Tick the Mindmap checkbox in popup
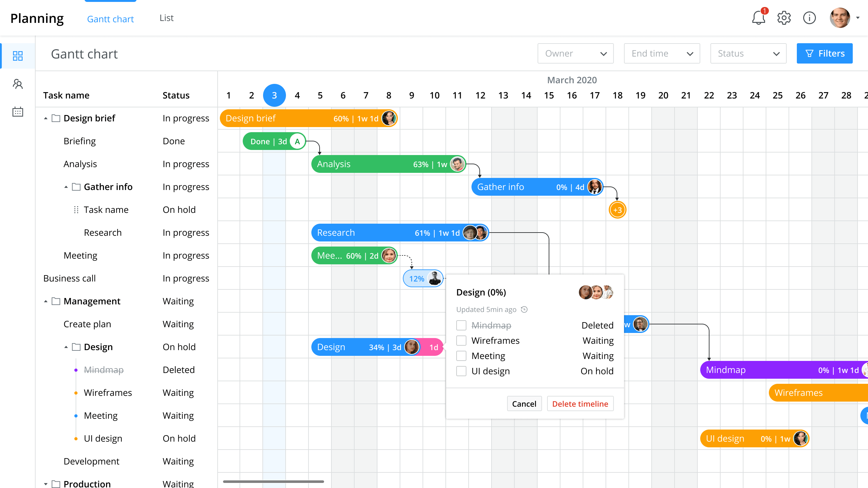 tap(461, 325)
